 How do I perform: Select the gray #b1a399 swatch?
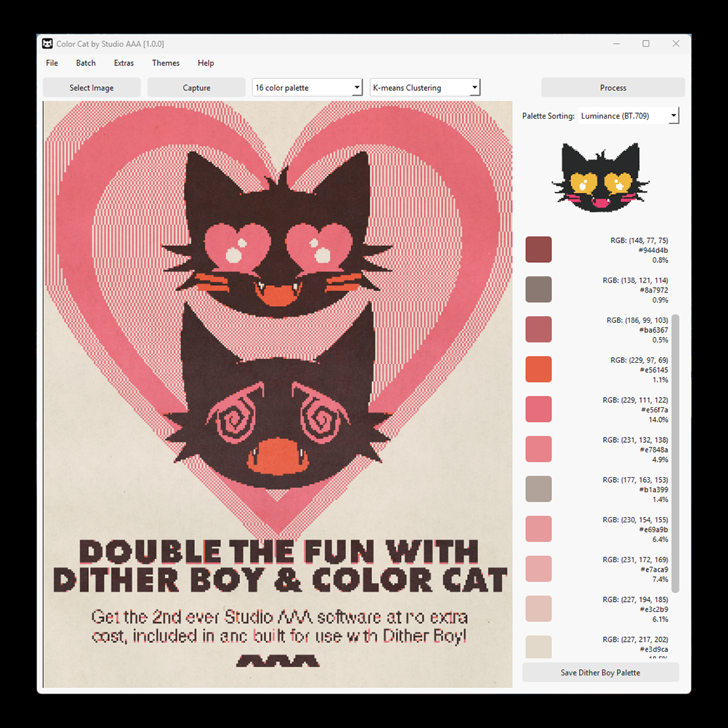538,488
